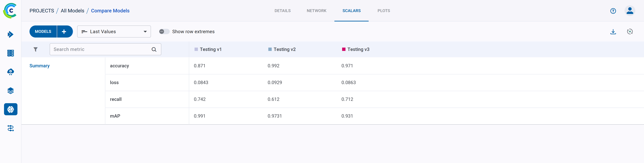Open the Models brain sidebar icon
Screen dimensions: 644x163
(11, 109)
